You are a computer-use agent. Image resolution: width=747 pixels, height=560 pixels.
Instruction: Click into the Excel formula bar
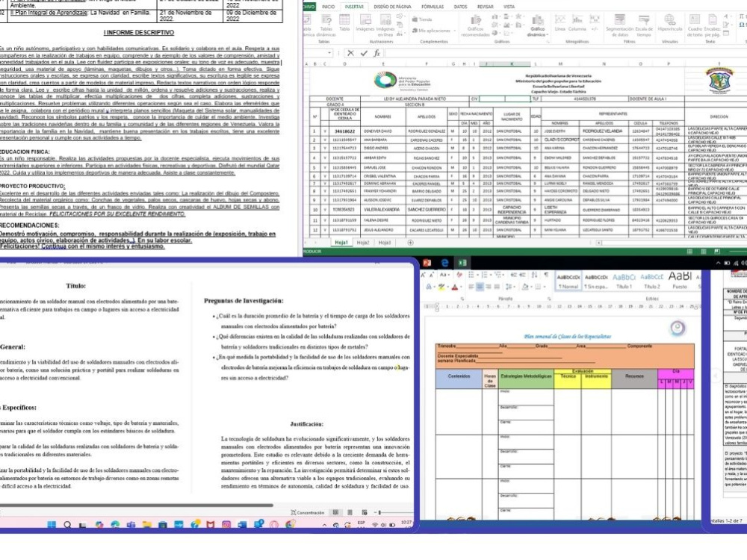click(565, 53)
